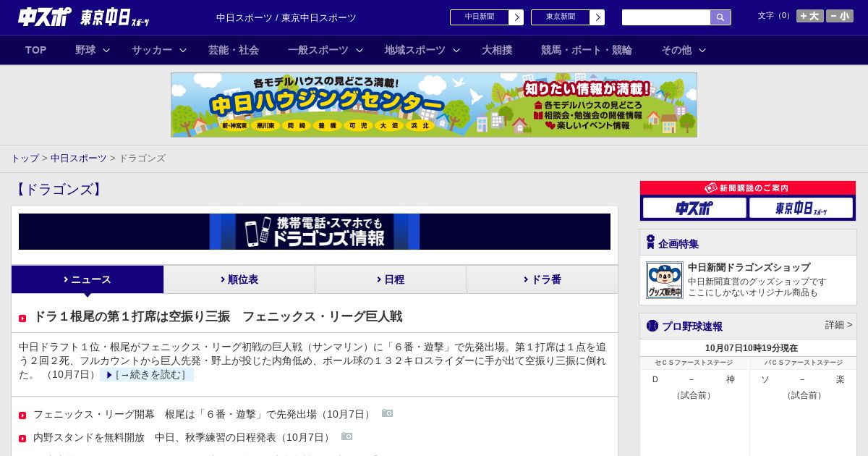This screenshot has height=456, width=868.
Task: Open the グッズ販売中 mascot thumbnail
Action: (x=665, y=280)
